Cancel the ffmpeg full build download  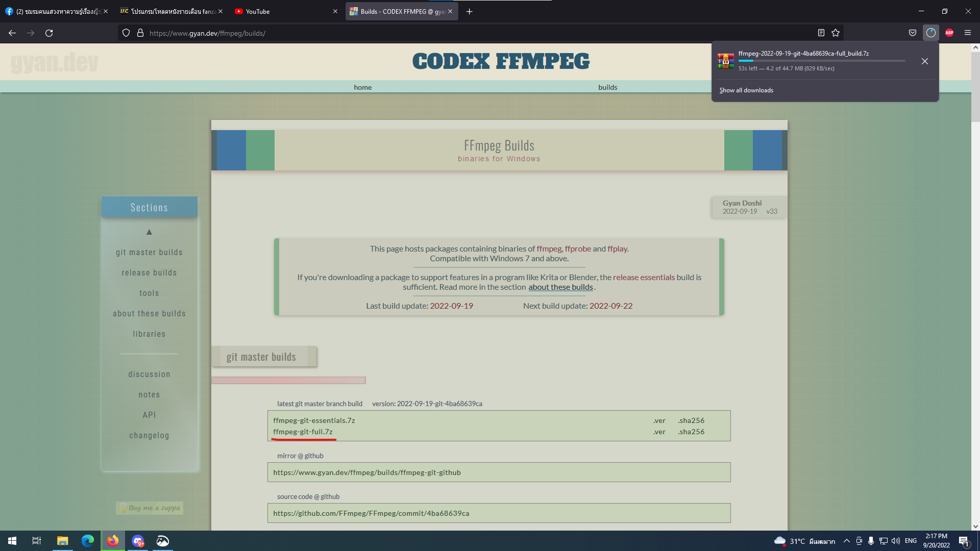pos(925,61)
